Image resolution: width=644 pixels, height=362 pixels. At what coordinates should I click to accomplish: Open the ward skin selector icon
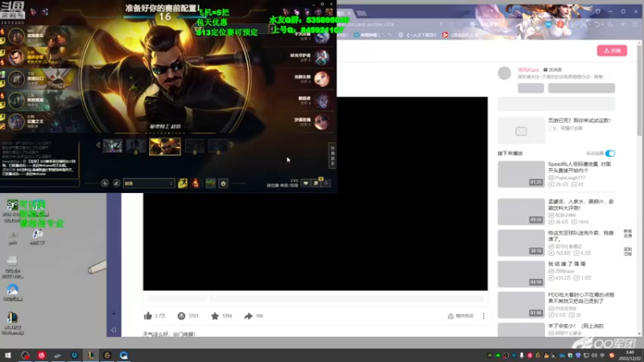(210, 183)
